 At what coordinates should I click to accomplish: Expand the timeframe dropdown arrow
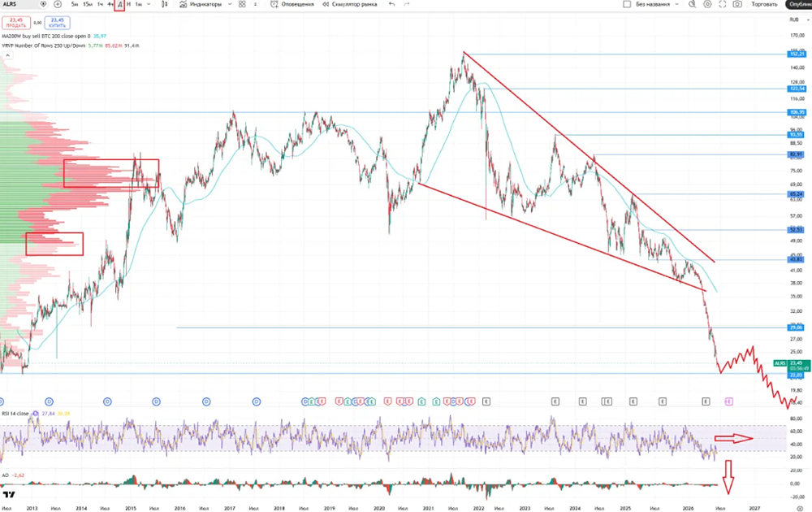click(149, 4)
